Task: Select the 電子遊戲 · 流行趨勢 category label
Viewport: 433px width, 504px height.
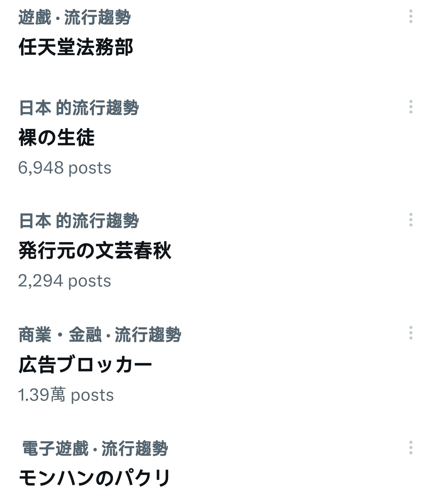Action: coord(95,448)
